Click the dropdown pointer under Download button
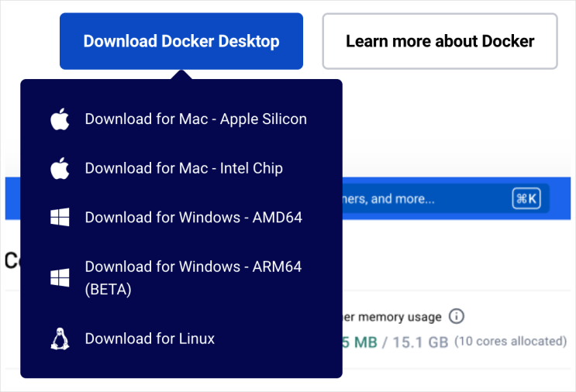Screen dimensions: 576x392 [182, 74]
